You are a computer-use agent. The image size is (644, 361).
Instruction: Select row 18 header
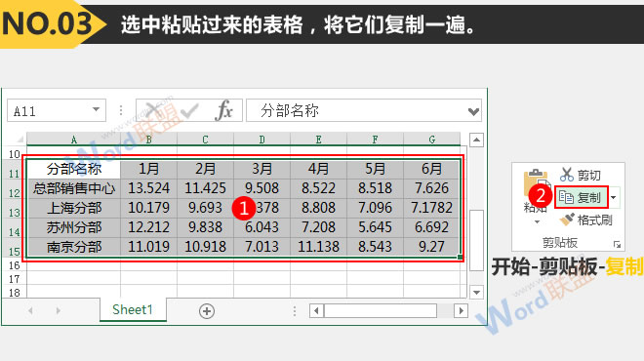[15, 293]
